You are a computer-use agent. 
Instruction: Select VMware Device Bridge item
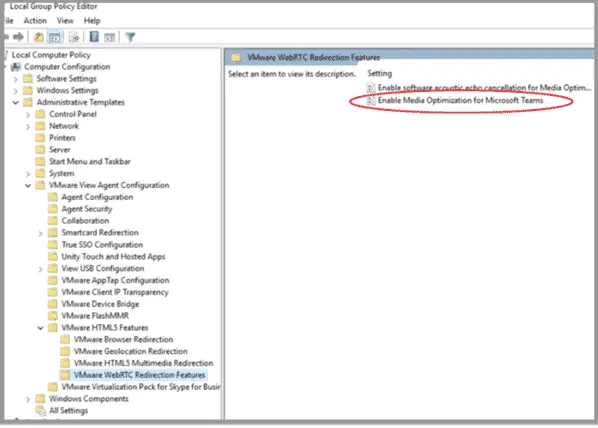tap(100, 304)
